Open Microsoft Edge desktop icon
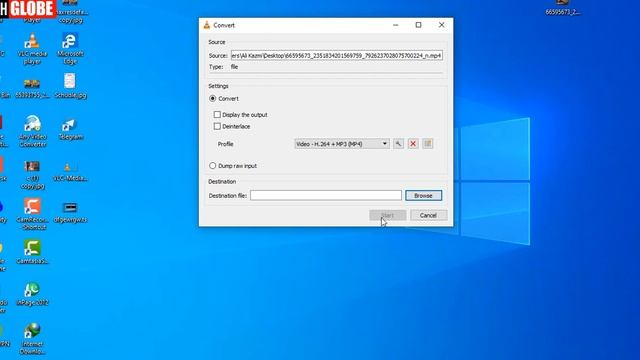Viewport: 640px width, 360px height. click(x=70, y=49)
